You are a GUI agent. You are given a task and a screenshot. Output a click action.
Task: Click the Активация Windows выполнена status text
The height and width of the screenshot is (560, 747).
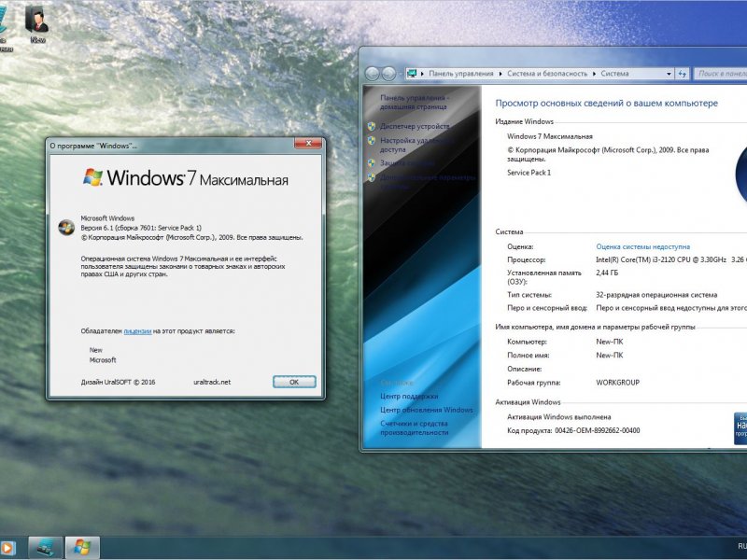click(x=558, y=416)
